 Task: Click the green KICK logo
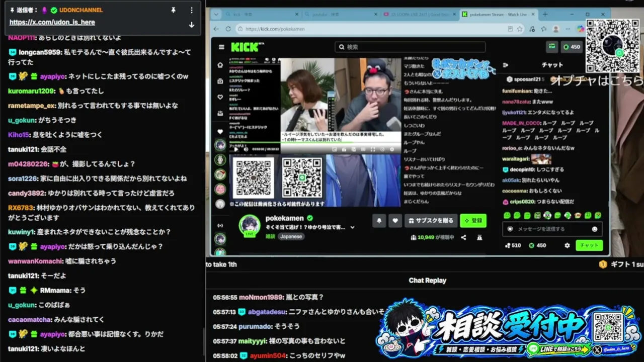point(245,47)
